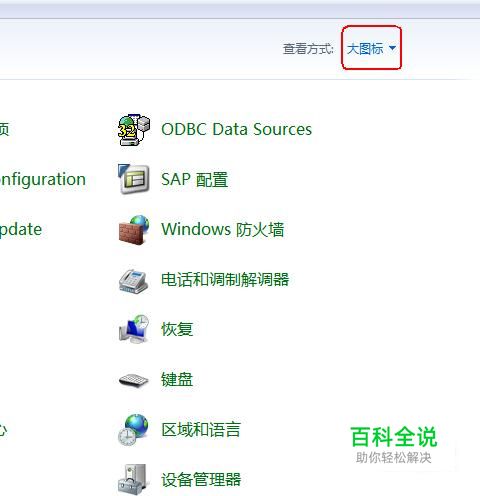Open the partially visible 'pdate' link

(x=21, y=230)
